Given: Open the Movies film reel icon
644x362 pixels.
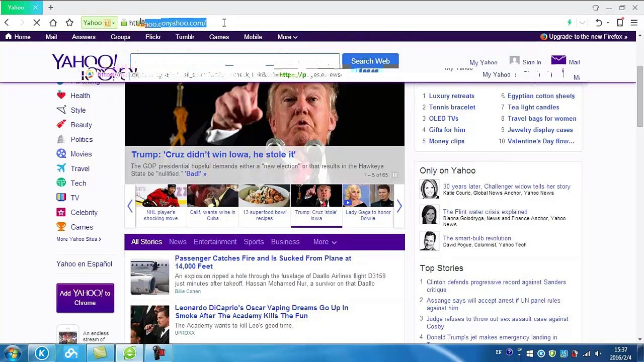Looking at the screenshot, I should [x=61, y=154].
